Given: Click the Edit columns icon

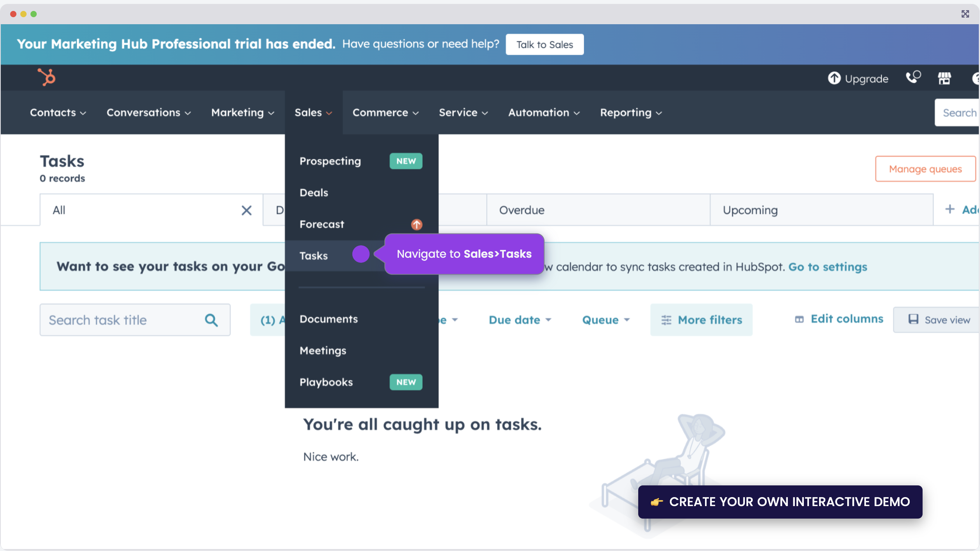Looking at the screenshot, I should pyautogui.click(x=799, y=319).
